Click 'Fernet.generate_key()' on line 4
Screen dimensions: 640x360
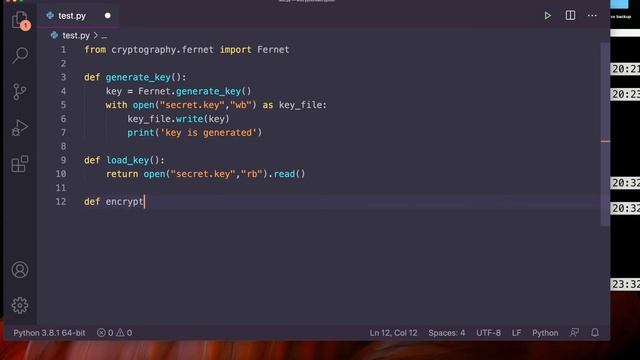(195, 91)
